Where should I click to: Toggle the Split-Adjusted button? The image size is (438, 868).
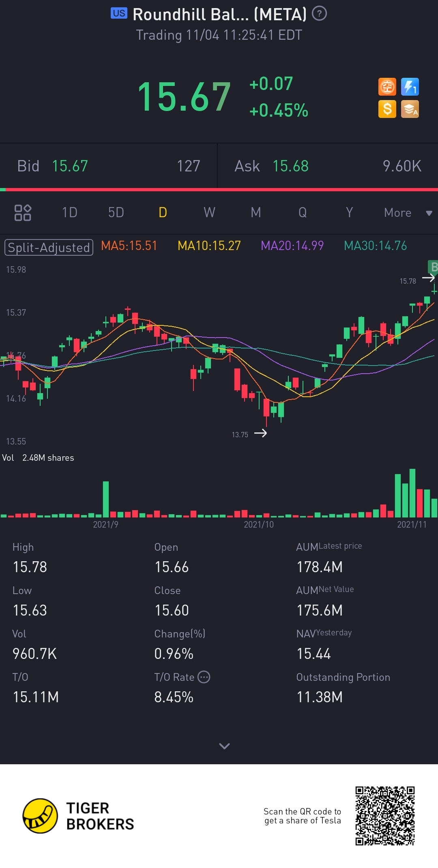point(49,247)
